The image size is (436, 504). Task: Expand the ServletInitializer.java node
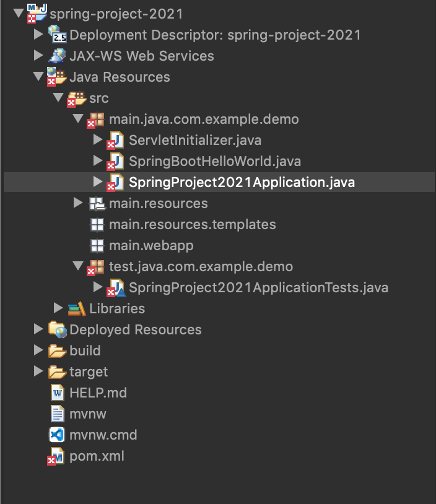click(x=97, y=139)
